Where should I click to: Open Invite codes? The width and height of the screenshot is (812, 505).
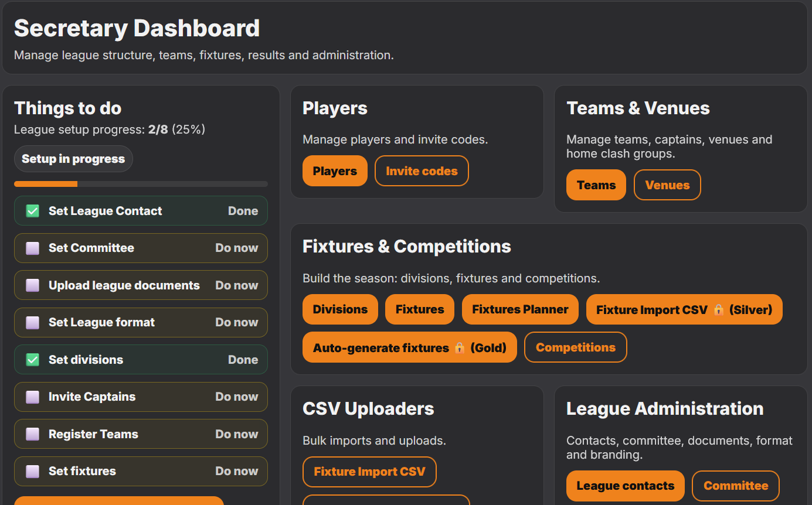pyautogui.click(x=422, y=171)
